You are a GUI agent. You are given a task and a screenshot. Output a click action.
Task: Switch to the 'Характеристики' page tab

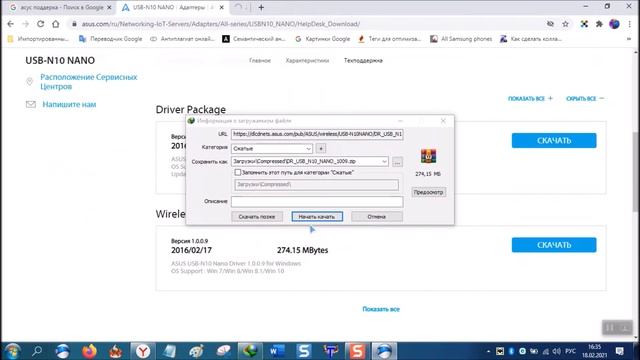click(x=307, y=60)
